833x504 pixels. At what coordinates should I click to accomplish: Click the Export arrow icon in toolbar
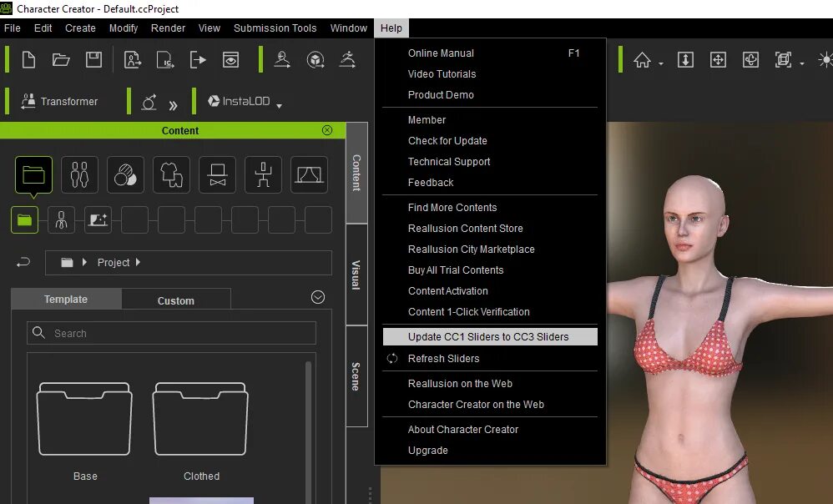coord(198,59)
